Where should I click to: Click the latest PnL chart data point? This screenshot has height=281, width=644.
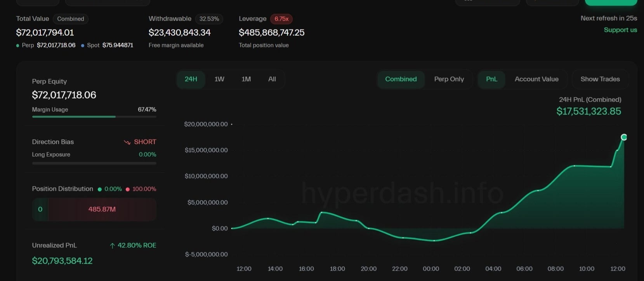tap(624, 137)
